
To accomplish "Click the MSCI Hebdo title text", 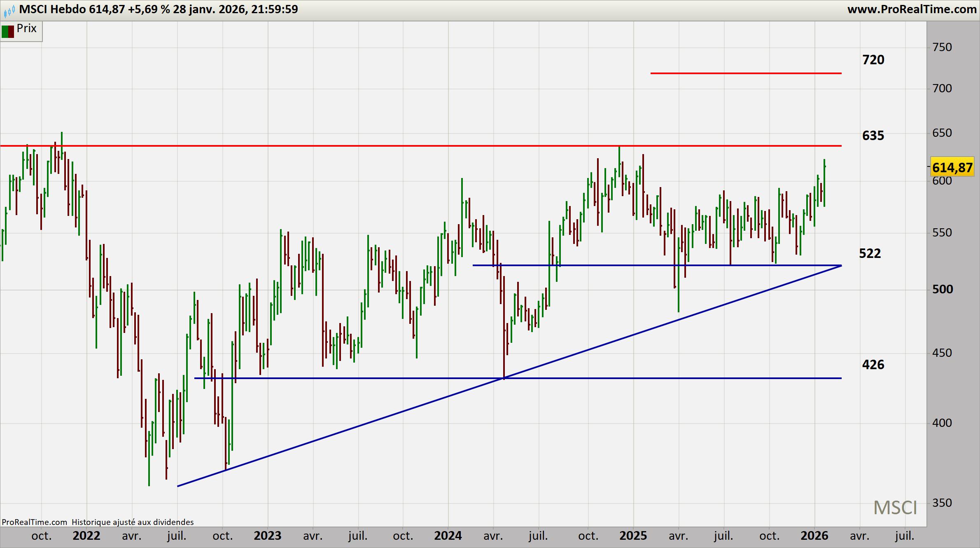I will [53, 9].
